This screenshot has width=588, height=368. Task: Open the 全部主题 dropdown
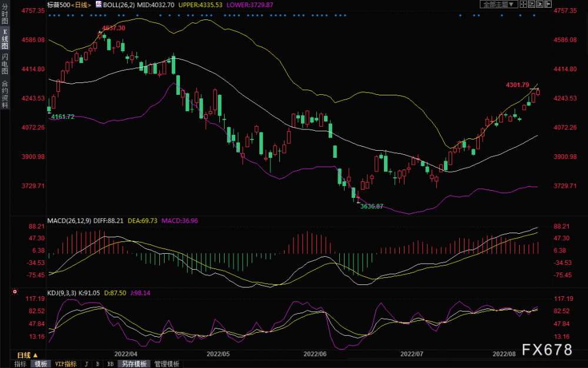pyautogui.click(x=499, y=4)
